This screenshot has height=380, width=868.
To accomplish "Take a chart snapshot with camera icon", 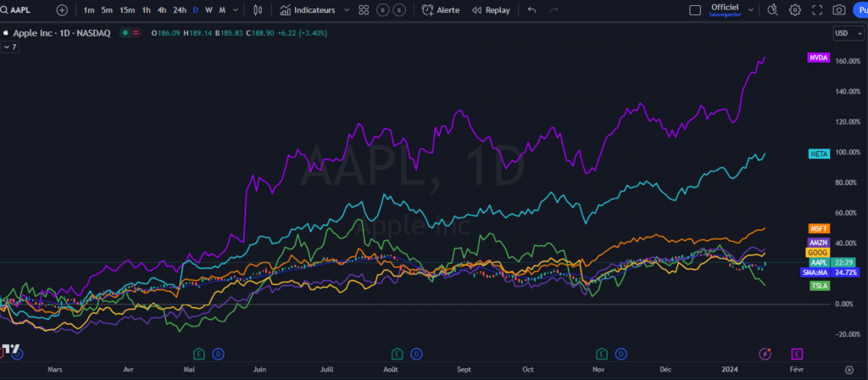I will pyautogui.click(x=839, y=10).
